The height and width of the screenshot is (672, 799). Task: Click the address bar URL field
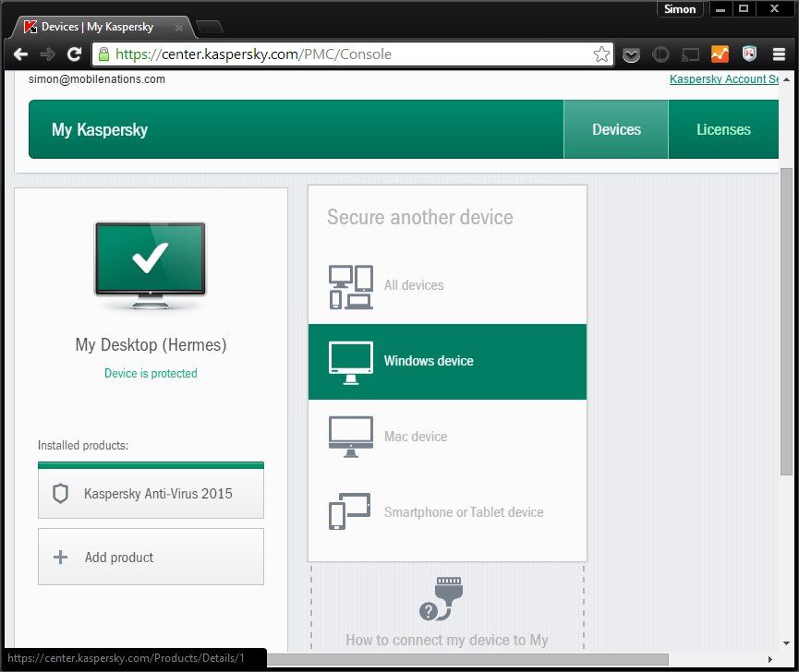click(352, 54)
